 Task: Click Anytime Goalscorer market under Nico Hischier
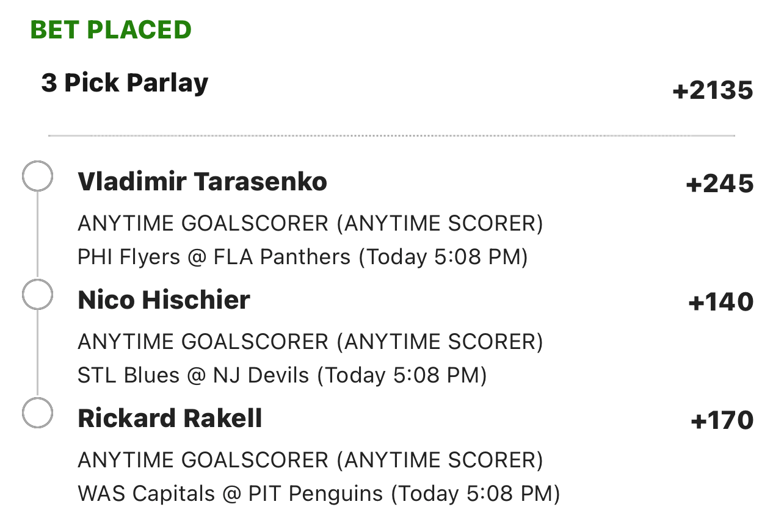(x=310, y=342)
